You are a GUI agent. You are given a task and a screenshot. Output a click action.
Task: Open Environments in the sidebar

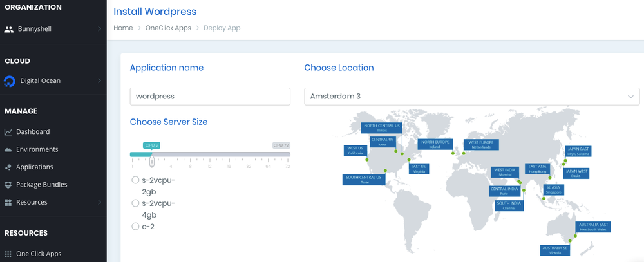click(37, 149)
